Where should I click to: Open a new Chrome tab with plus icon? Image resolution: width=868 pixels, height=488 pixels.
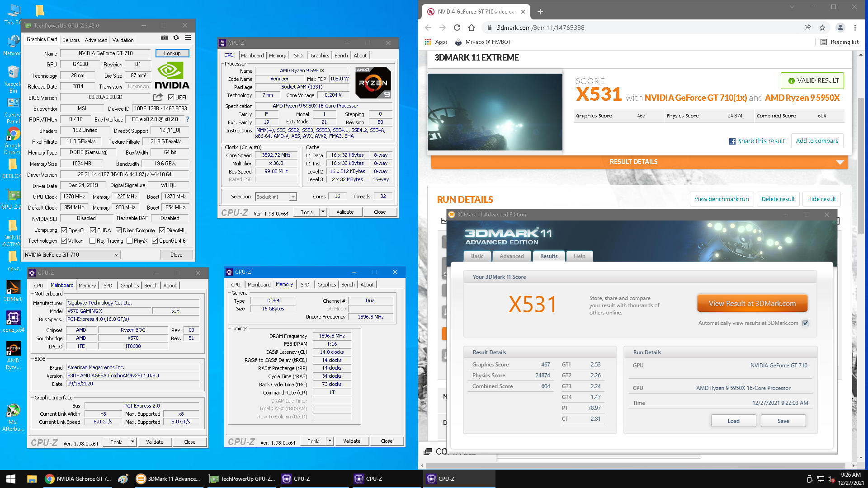(x=540, y=12)
